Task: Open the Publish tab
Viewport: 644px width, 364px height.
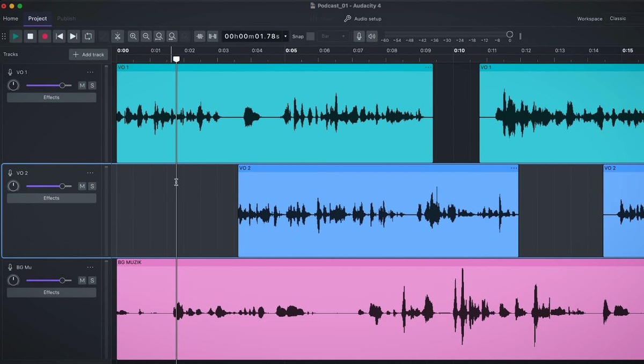Action: tap(67, 18)
